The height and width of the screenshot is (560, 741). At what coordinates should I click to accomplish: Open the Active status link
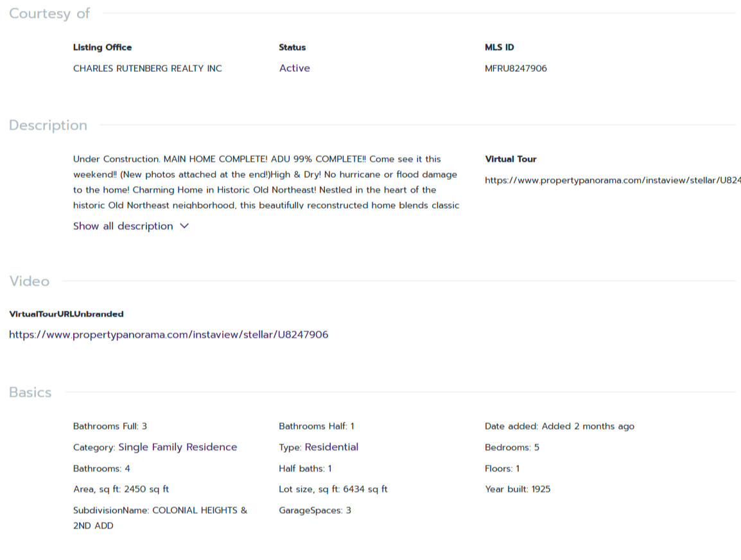pyautogui.click(x=294, y=68)
